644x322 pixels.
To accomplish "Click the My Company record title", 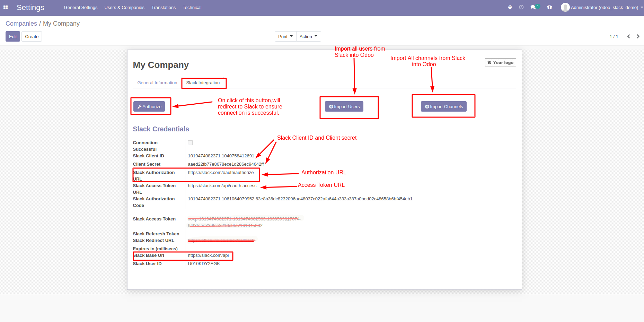I will [x=161, y=65].
